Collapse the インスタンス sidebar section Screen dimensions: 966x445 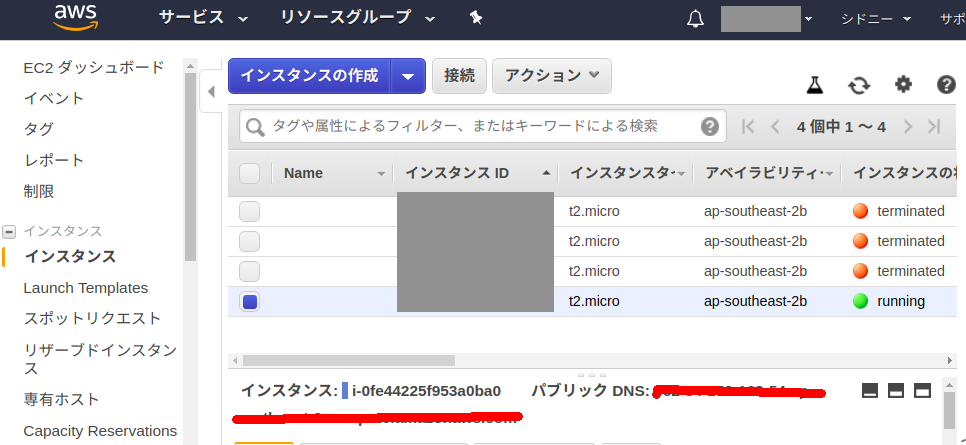[9, 232]
